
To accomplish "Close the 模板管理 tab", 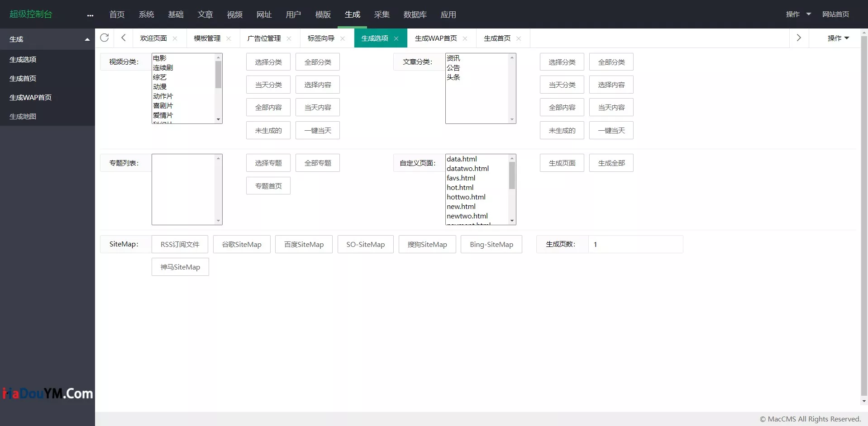I will tap(229, 38).
